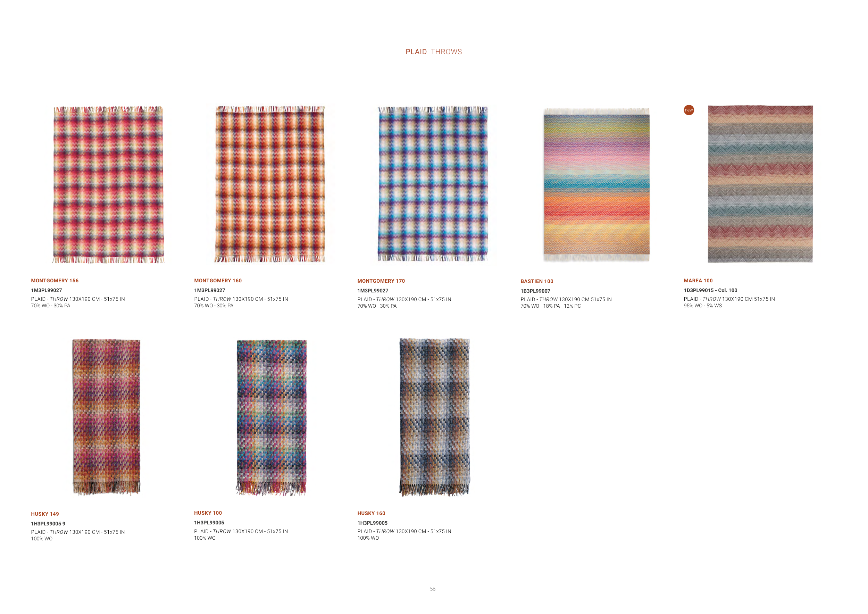
Task: Click the BASTIEN 100 product title
Action: coord(537,281)
